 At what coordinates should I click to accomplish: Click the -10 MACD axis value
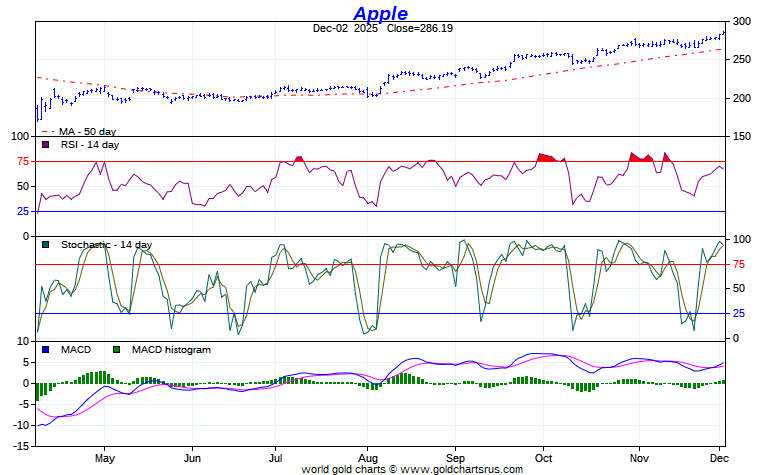coord(20,425)
